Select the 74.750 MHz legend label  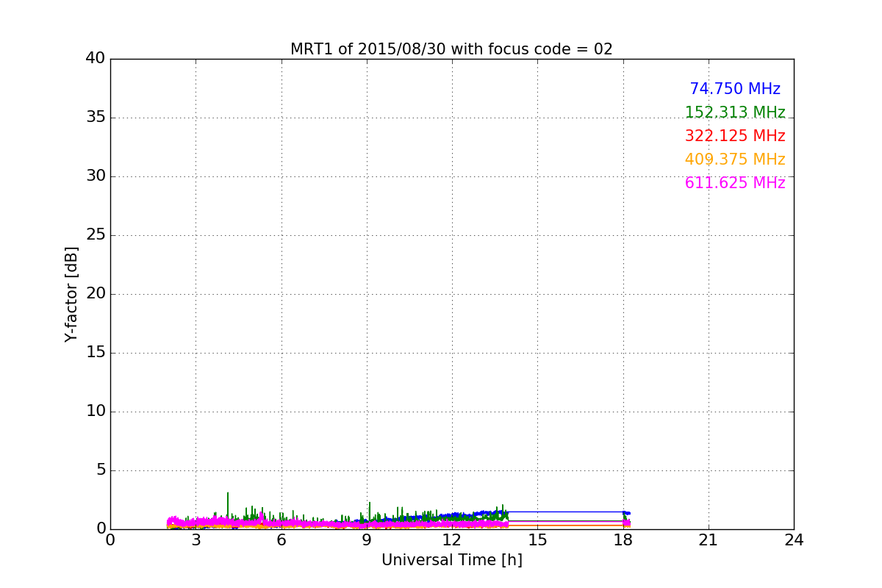(x=735, y=89)
